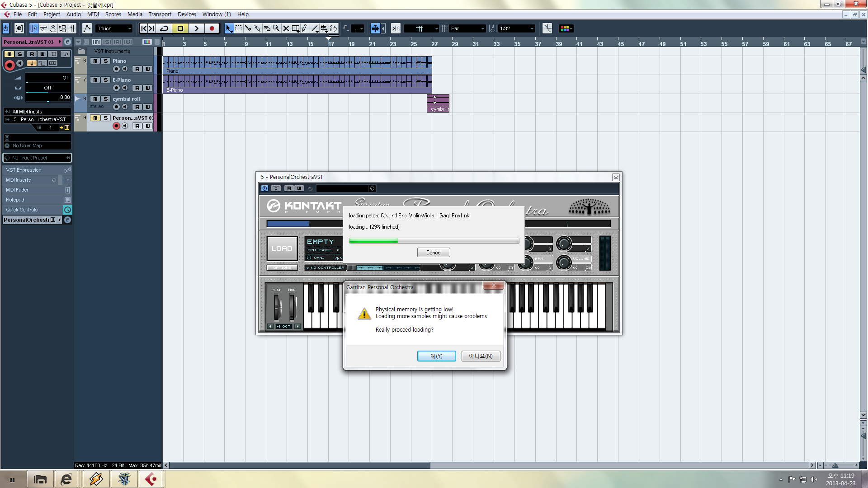The width and height of the screenshot is (868, 488).
Task: Open the MIDI menu
Action: (x=93, y=14)
